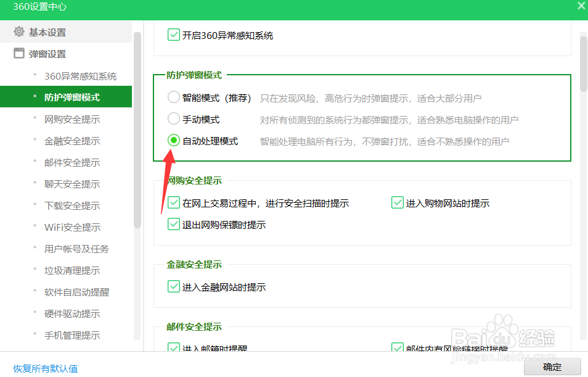The image size is (588, 377).
Task: Click 恢复所有默认值 link
Action: (46, 369)
